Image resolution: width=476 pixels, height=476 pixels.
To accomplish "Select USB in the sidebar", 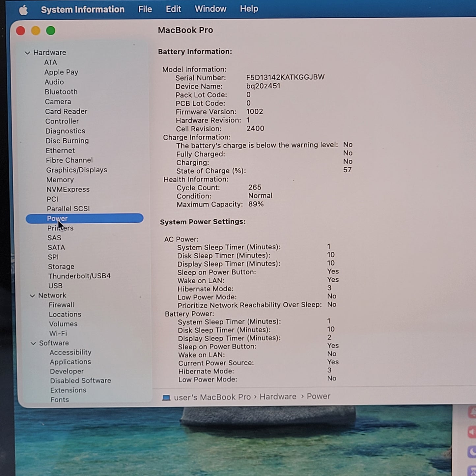I will point(55,286).
